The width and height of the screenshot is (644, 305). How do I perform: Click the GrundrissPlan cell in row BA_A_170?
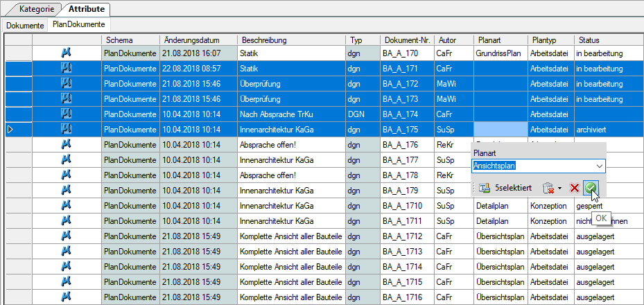click(x=501, y=53)
